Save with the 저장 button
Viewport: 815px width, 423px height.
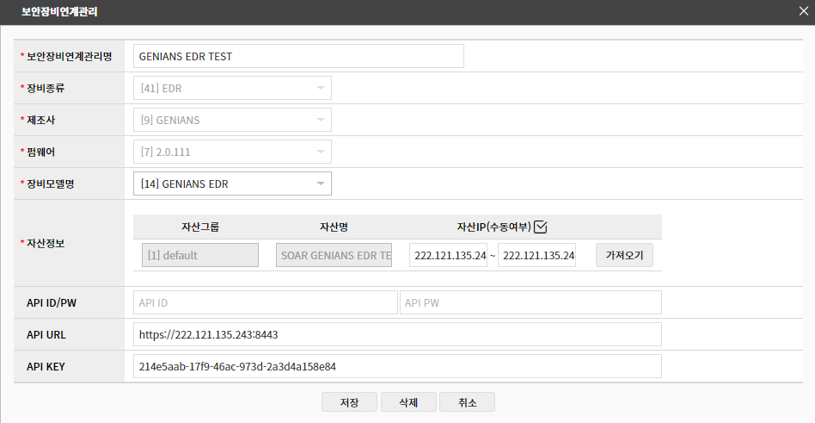(x=349, y=403)
